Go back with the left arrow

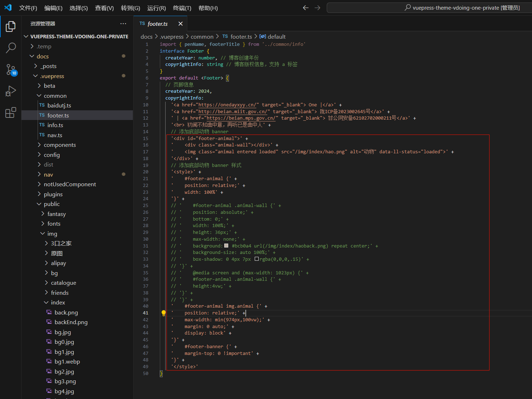(x=306, y=8)
